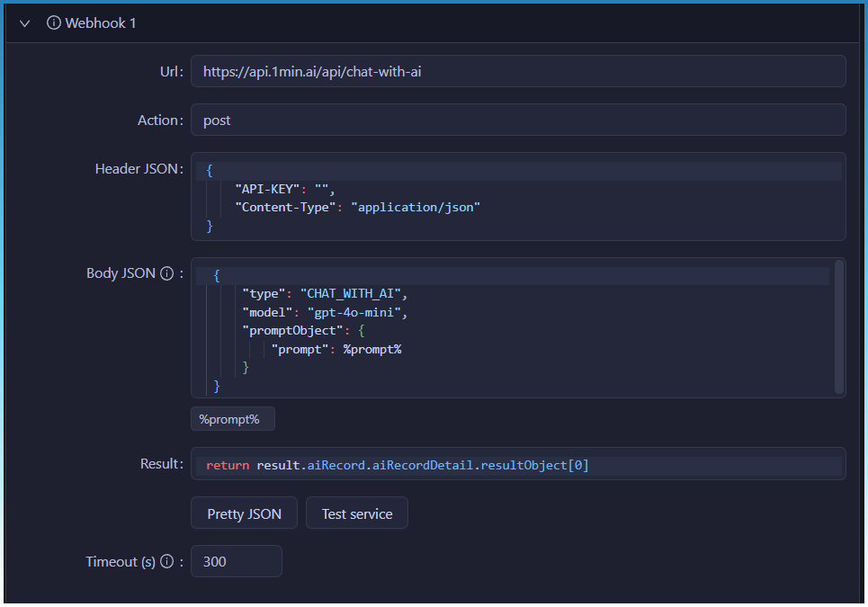Click the info icon beside Webhook 1
This screenshot has height=607, width=868.
(x=54, y=23)
